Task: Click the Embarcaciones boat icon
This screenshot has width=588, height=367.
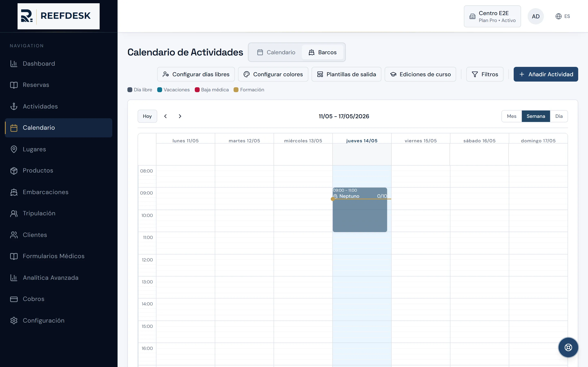Action: (14, 192)
